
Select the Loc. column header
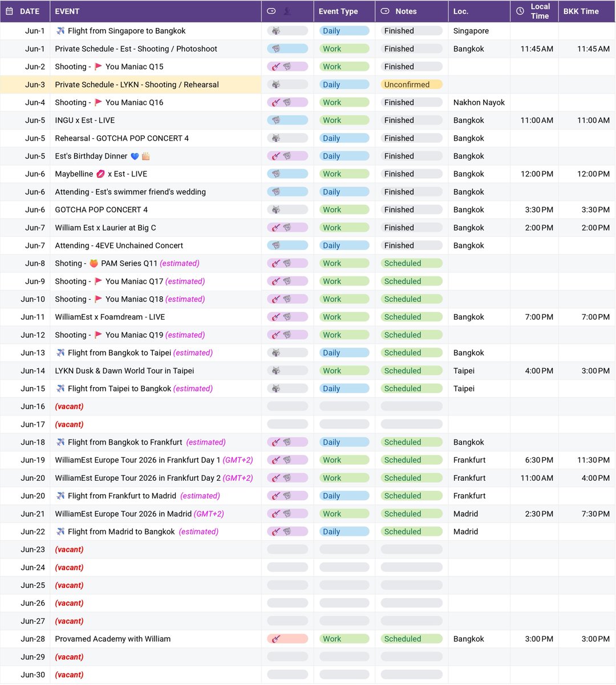(479, 11)
